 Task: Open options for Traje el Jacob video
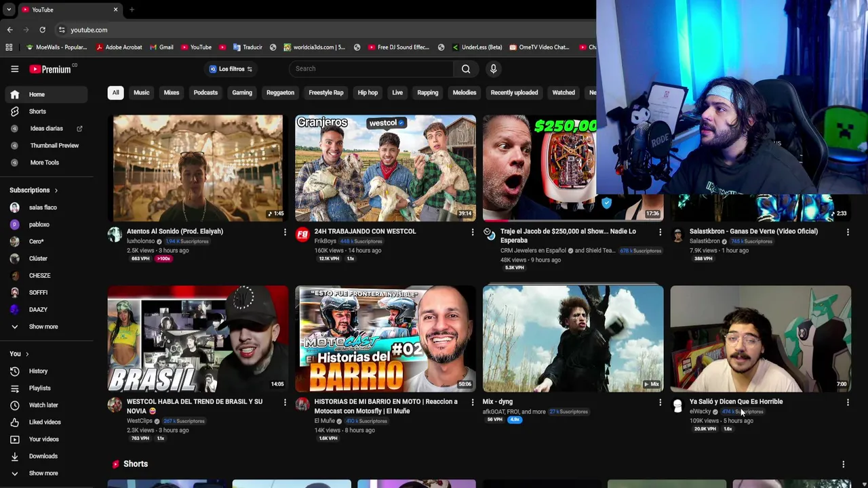660,232
